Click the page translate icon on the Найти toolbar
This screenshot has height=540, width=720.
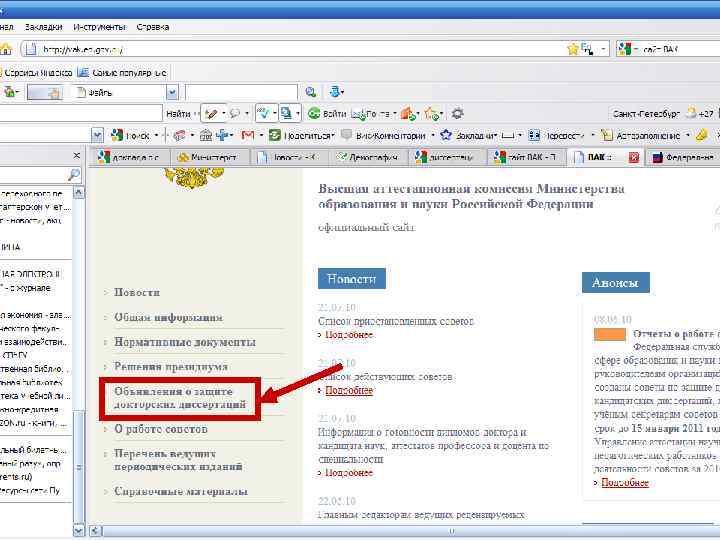[x=286, y=113]
